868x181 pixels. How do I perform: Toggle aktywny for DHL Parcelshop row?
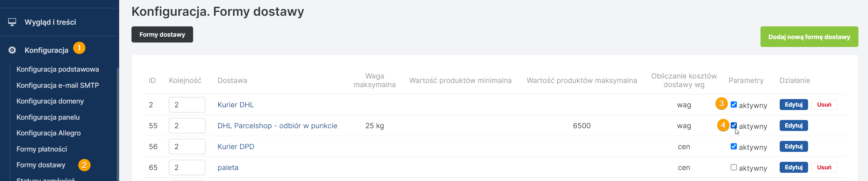[733, 125]
